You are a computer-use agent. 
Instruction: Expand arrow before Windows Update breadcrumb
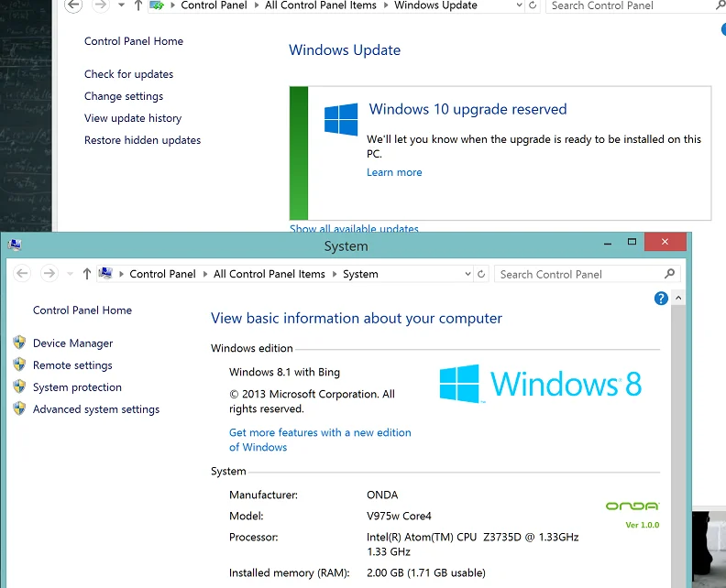pos(386,5)
